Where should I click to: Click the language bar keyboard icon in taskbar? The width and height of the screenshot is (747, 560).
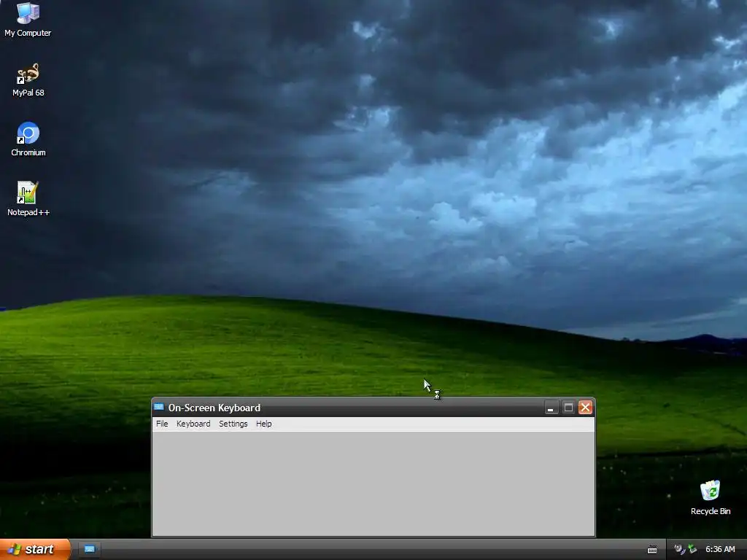pos(651,550)
